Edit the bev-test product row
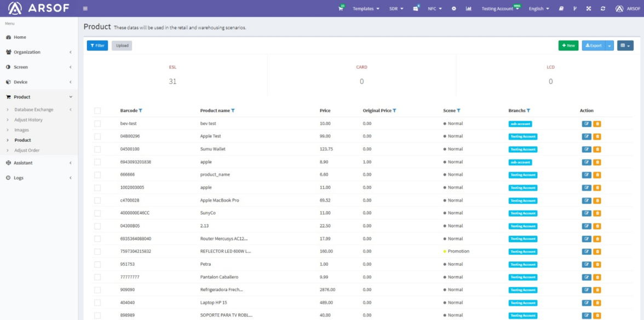The height and width of the screenshot is (320, 644). (586, 124)
